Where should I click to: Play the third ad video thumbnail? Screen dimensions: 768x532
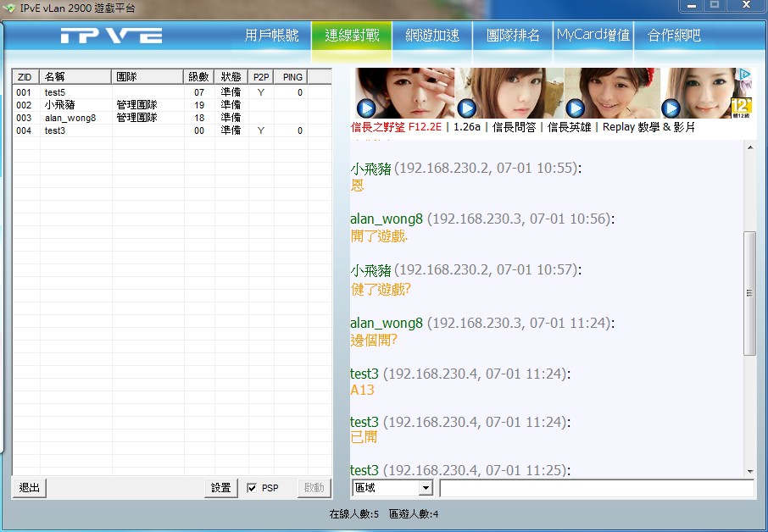pyautogui.click(x=575, y=108)
